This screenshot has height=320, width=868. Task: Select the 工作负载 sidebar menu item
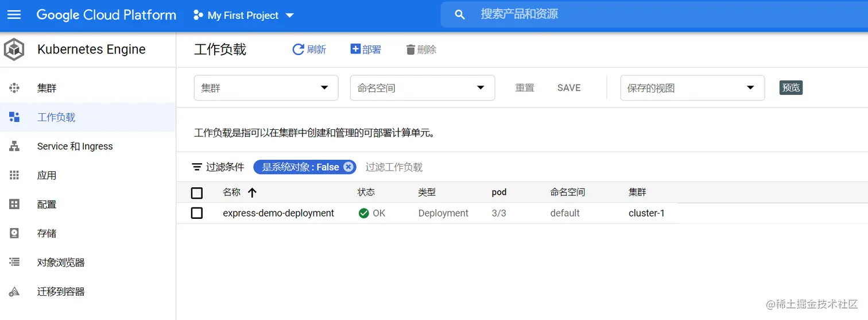pos(88,117)
